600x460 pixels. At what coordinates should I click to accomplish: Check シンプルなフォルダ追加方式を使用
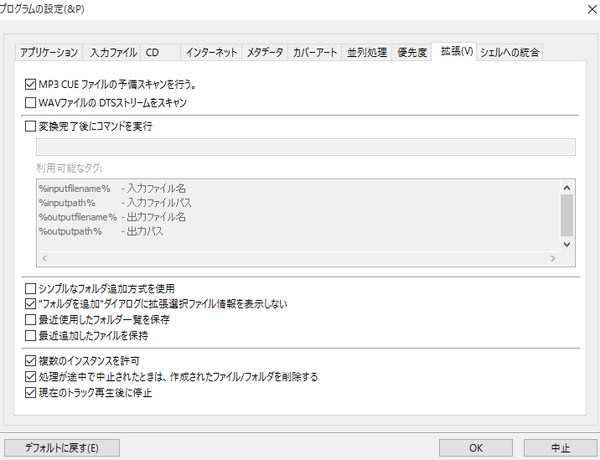point(30,288)
